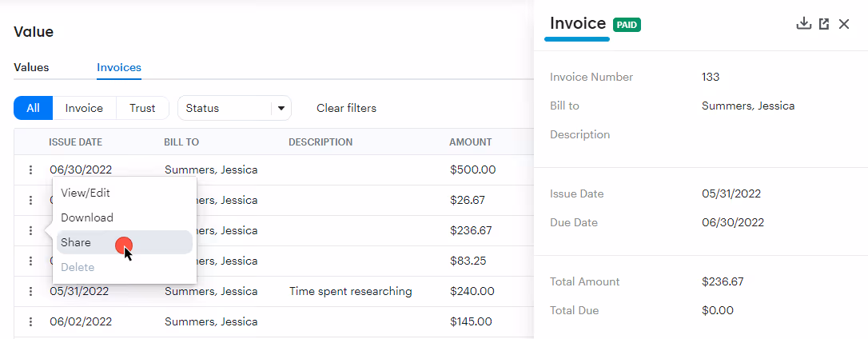868x339 pixels.
Task: Switch to the Values tab
Action: coord(31,68)
